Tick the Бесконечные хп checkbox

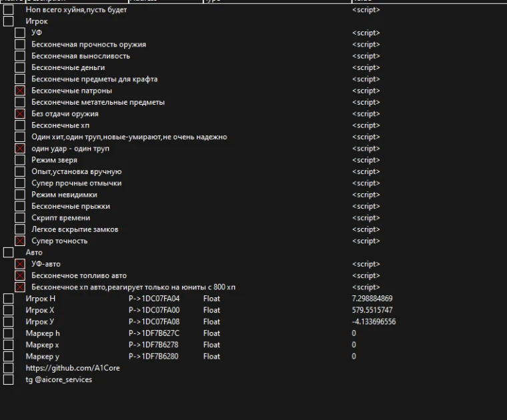pos(20,125)
